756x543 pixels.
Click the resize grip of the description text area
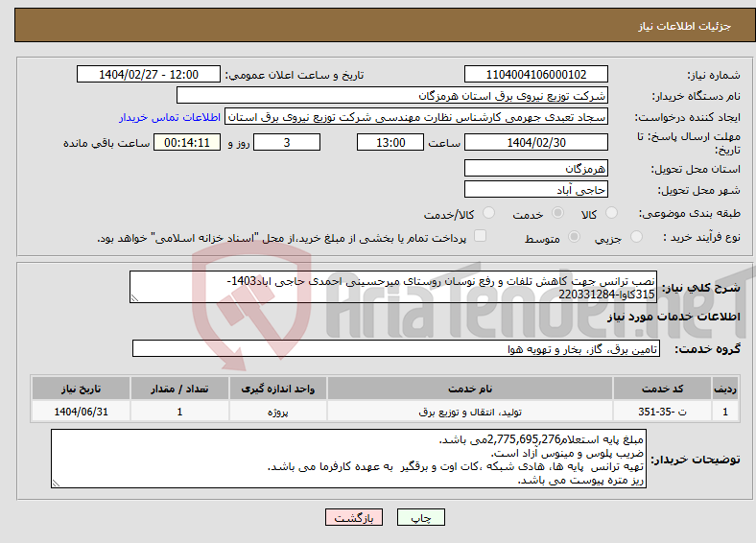(x=134, y=298)
